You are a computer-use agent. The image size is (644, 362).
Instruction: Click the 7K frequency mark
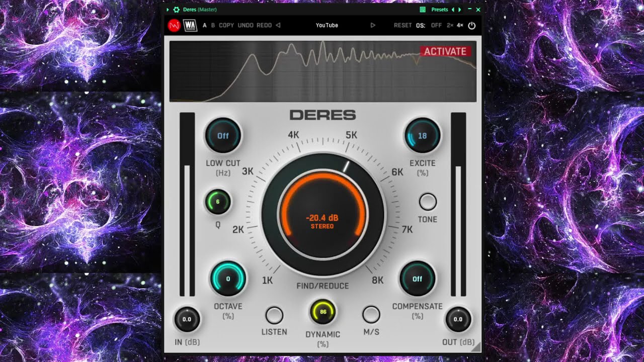(x=407, y=230)
